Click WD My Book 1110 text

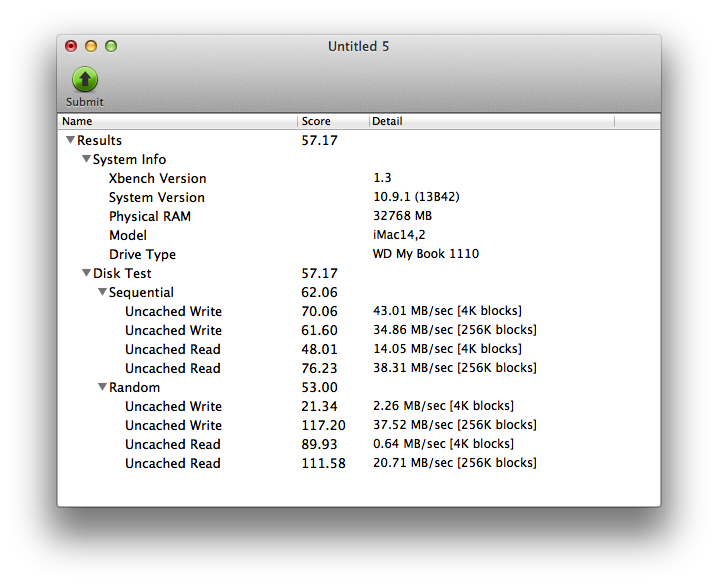pos(426,254)
